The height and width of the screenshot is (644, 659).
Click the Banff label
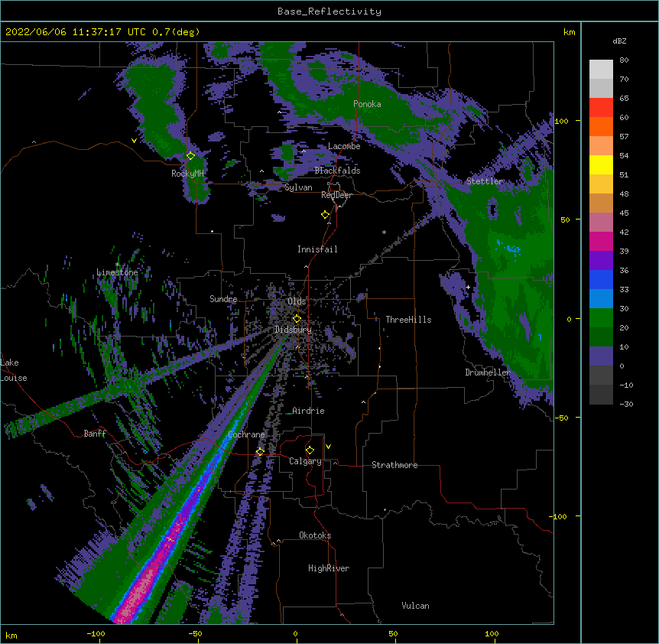coord(95,434)
